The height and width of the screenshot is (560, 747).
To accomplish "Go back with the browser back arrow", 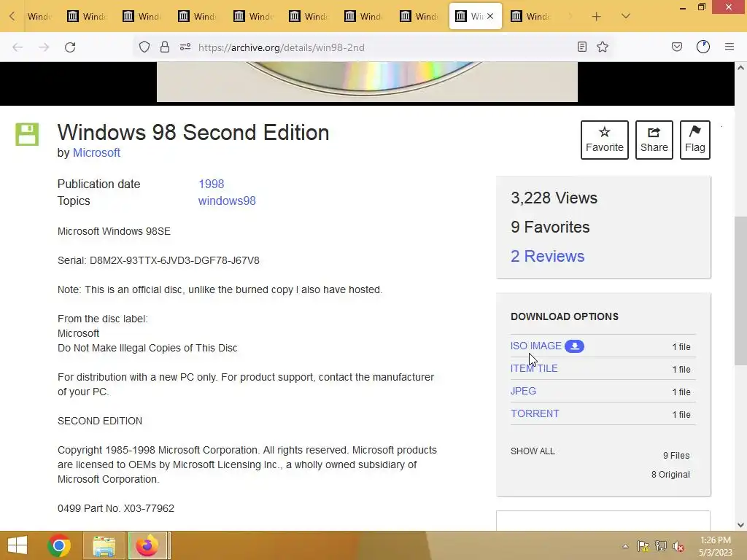I will 18,47.
